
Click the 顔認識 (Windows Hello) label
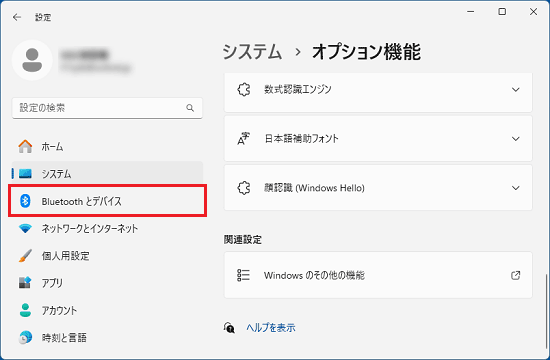(314, 188)
